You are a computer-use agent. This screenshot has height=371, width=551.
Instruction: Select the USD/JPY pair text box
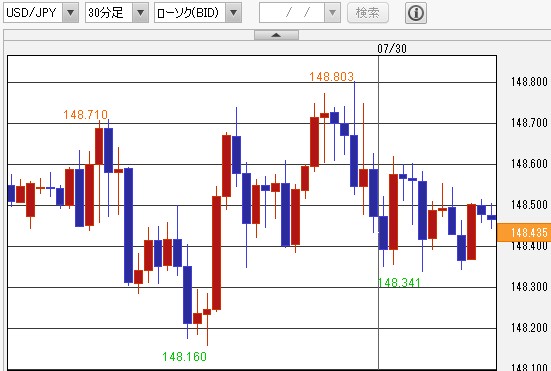(33, 13)
